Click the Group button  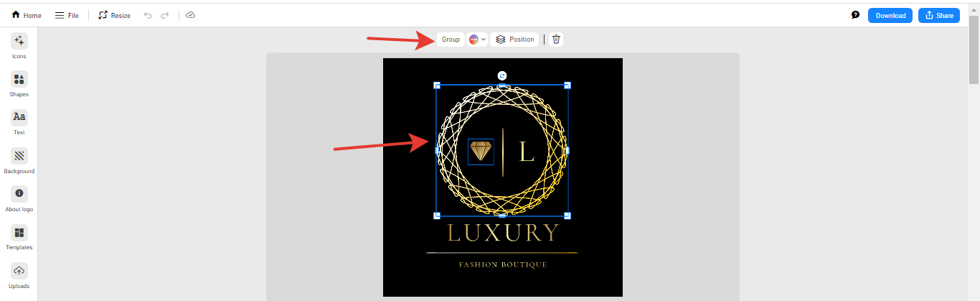pyautogui.click(x=451, y=40)
